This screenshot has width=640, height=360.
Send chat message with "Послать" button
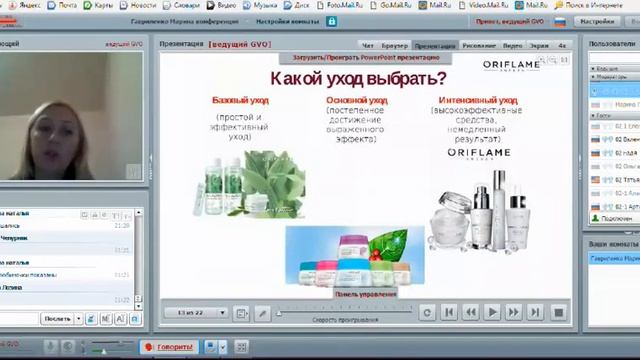pos(57,318)
